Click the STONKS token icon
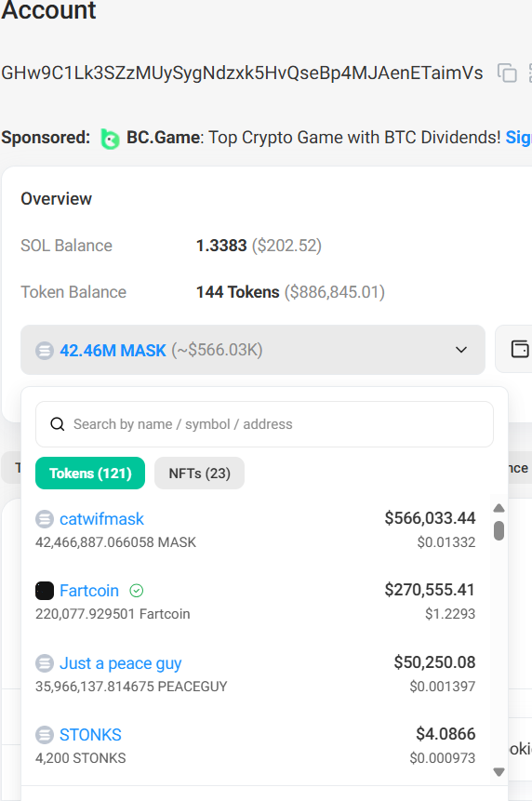The image size is (532, 801). tap(45, 735)
